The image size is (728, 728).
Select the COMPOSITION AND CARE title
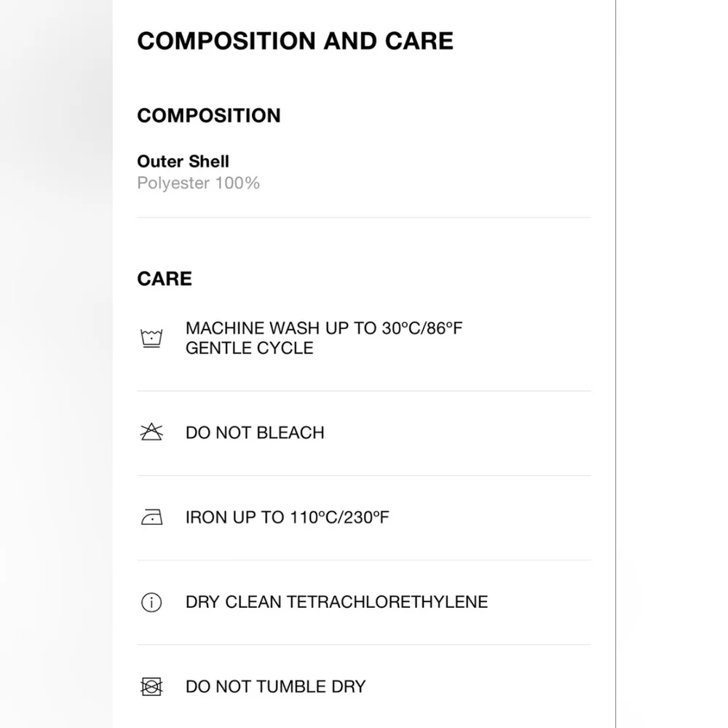[295, 41]
